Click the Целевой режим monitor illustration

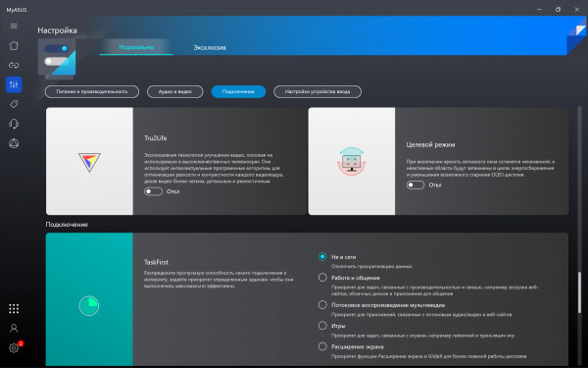pos(352,162)
